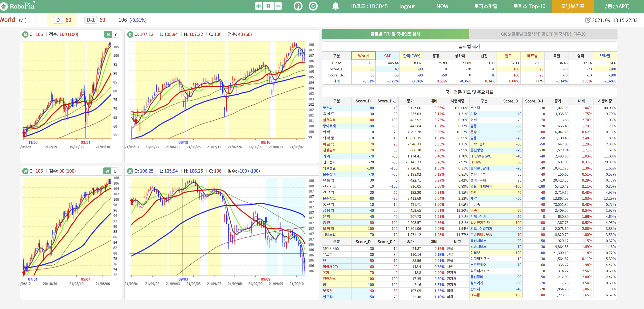644x309 pixels.
Task: Click the D-1 score button
Action: pos(91,20)
